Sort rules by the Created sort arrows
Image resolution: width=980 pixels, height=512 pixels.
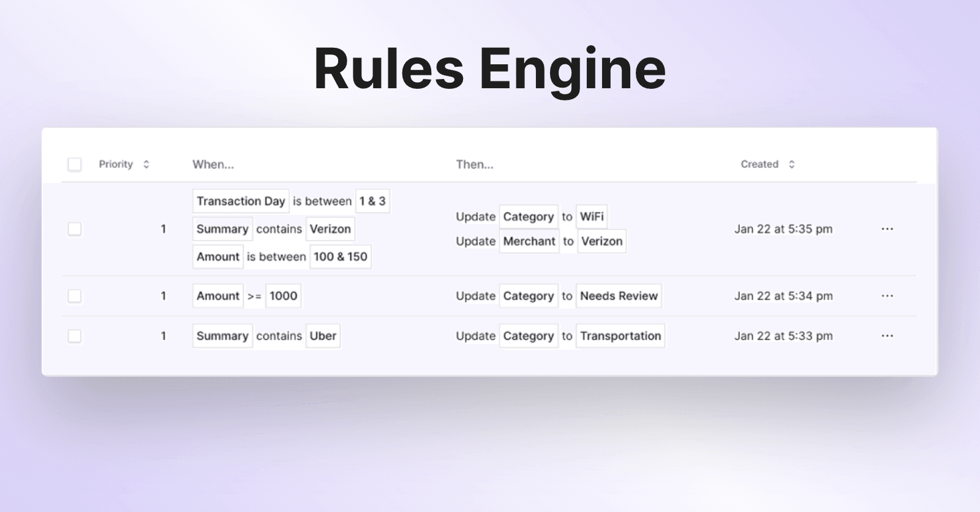[791, 164]
